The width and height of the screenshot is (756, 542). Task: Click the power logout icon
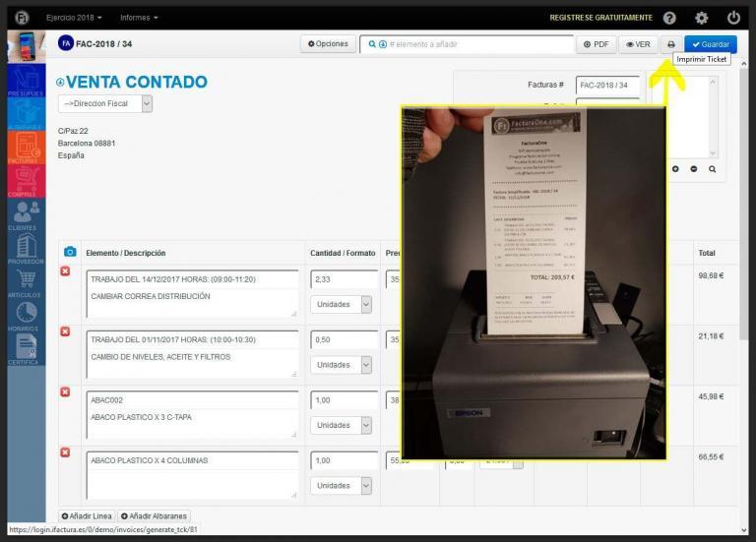pos(733,18)
